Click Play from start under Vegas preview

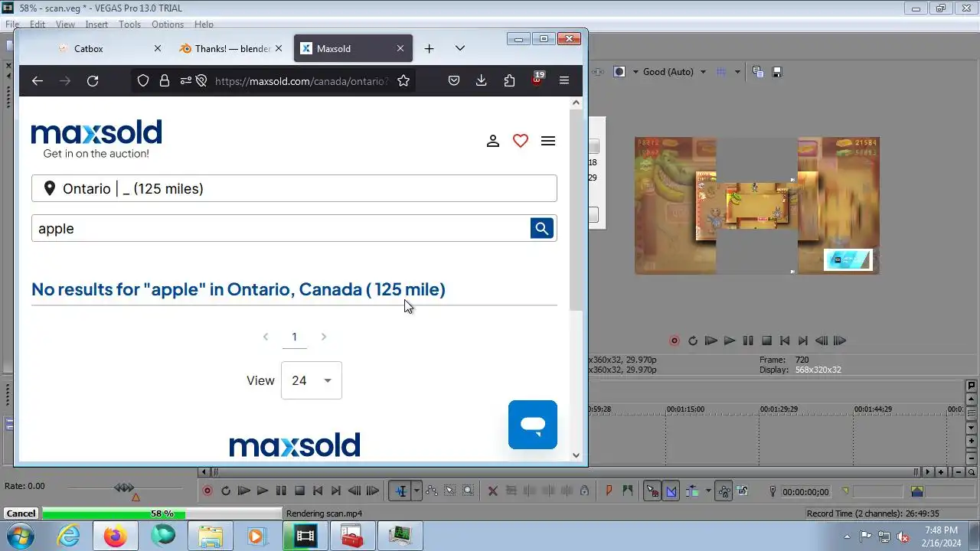click(711, 341)
